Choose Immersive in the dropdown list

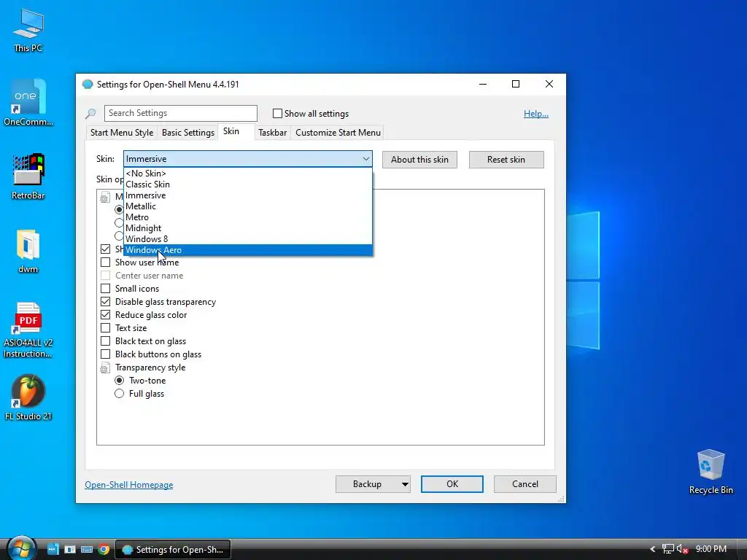click(x=248, y=195)
